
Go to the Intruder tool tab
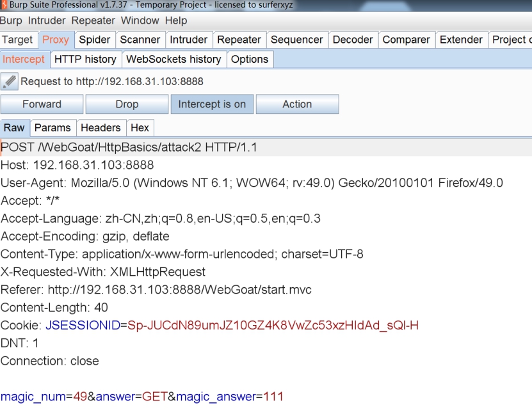(x=188, y=40)
